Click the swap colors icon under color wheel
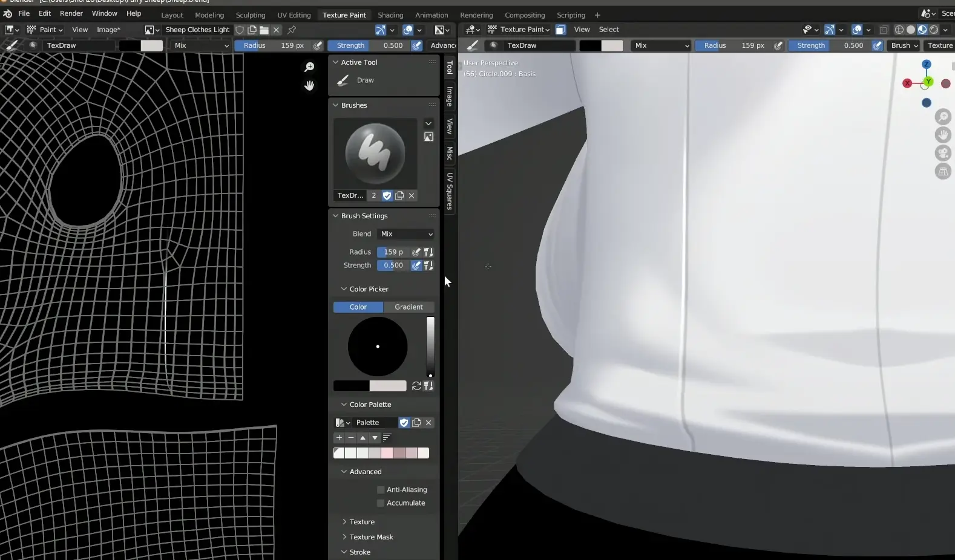Image resolution: width=955 pixels, height=560 pixels. [416, 386]
